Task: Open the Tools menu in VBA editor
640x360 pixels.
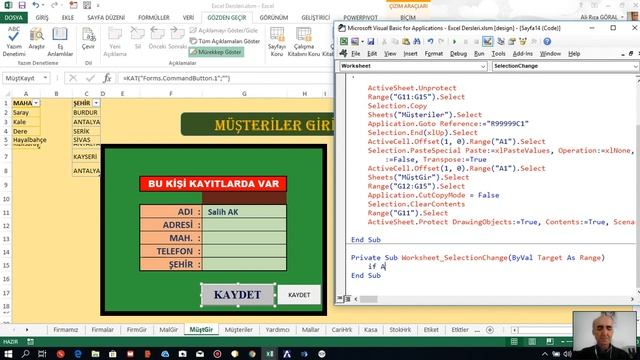Action: point(498,54)
